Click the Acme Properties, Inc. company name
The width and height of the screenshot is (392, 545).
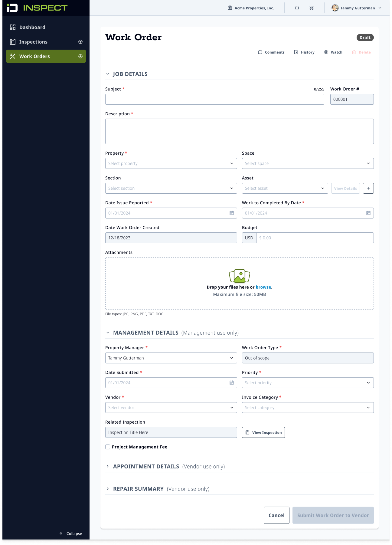(x=254, y=8)
